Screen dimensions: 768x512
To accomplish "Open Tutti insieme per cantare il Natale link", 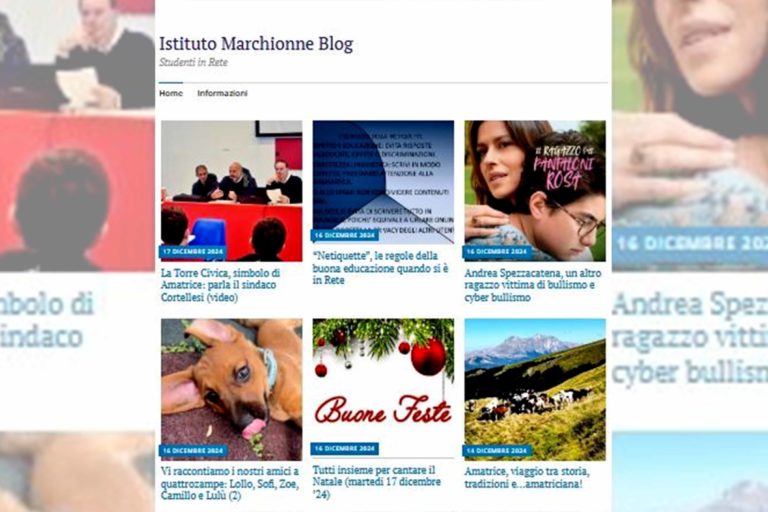I will (x=377, y=482).
